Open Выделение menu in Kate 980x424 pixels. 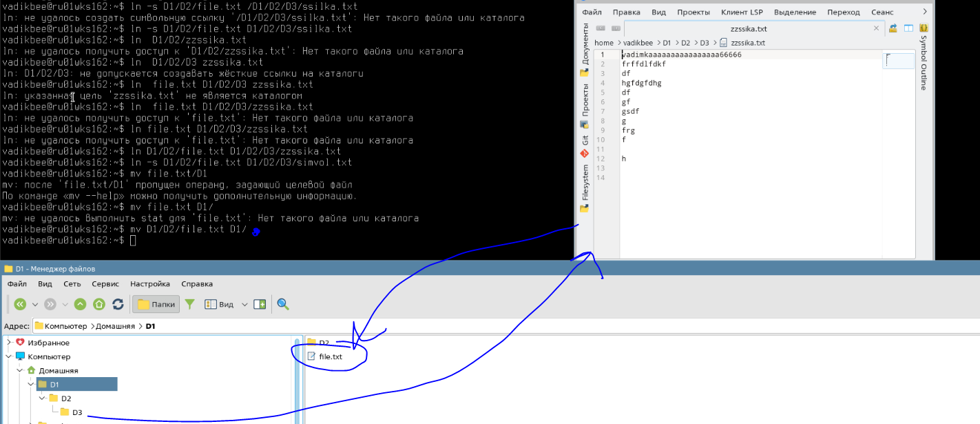(795, 12)
